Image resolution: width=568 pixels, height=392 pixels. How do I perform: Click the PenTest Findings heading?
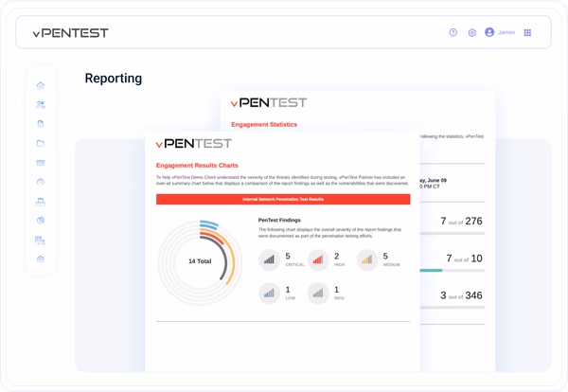(x=279, y=220)
